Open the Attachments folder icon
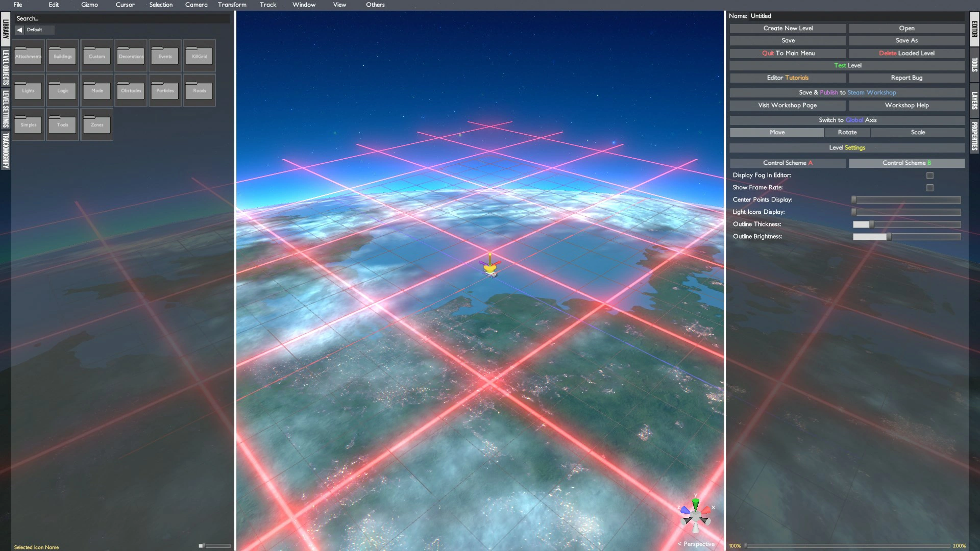The height and width of the screenshot is (551, 980). [x=28, y=56]
